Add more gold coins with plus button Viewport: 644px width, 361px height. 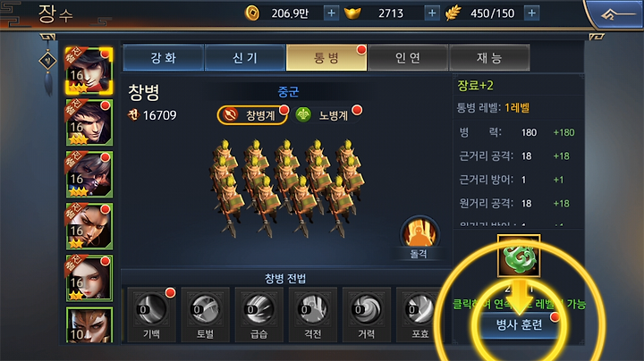pyautogui.click(x=331, y=13)
